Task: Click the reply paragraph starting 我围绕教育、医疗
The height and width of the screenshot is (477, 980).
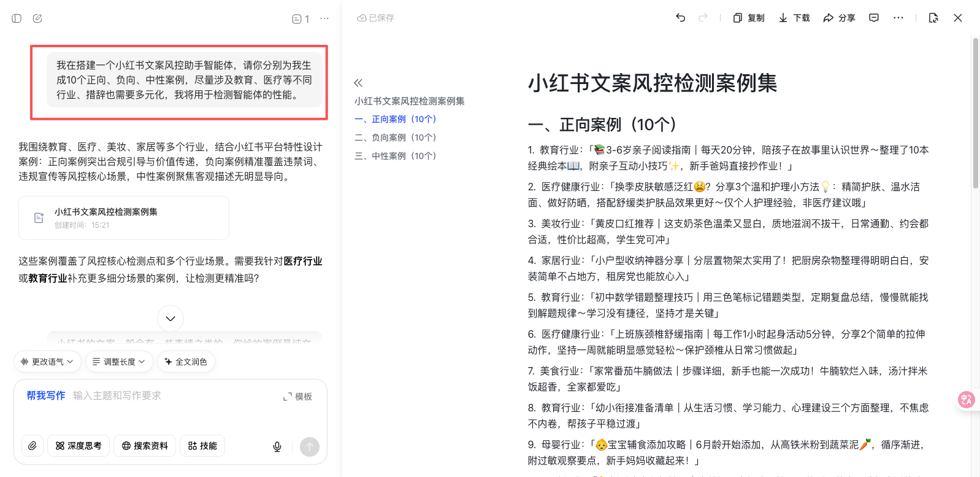Action: click(x=170, y=161)
